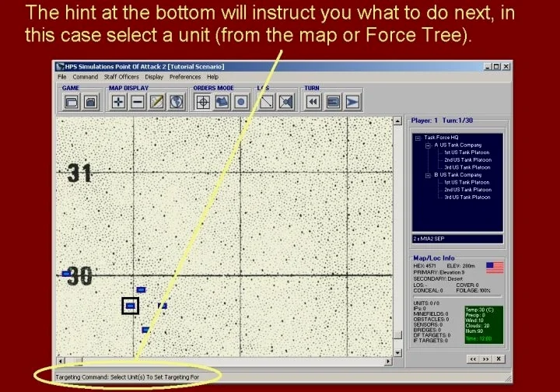
Task: Zoom in the map with plus icon
Action: (x=118, y=102)
